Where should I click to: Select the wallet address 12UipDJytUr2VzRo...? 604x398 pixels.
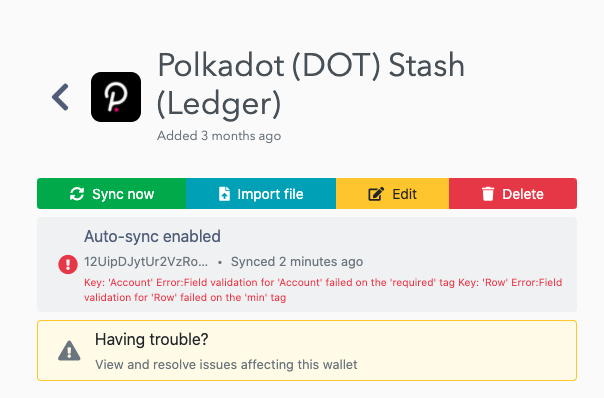pos(146,262)
